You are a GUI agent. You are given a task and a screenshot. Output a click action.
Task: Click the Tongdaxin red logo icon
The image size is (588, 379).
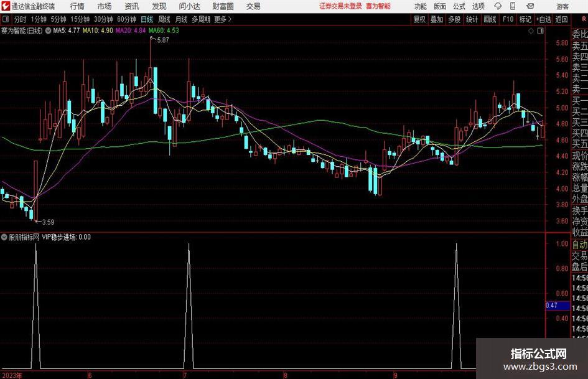tap(6, 6)
